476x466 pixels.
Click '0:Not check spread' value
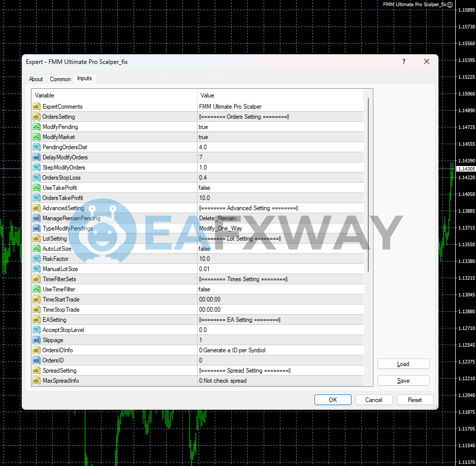(x=223, y=381)
